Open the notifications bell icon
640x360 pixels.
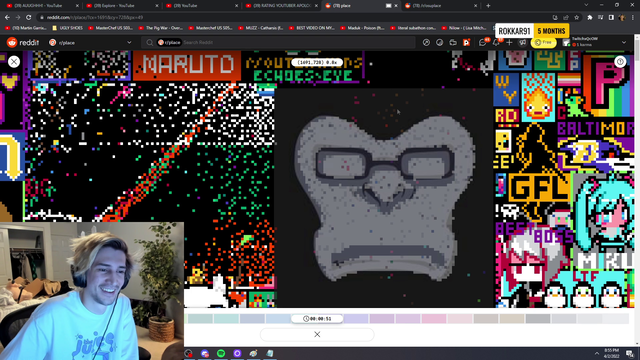click(x=496, y=42)
